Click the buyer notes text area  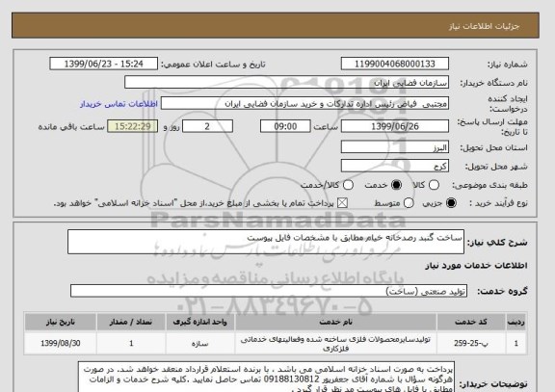click(x=266, y=377)
